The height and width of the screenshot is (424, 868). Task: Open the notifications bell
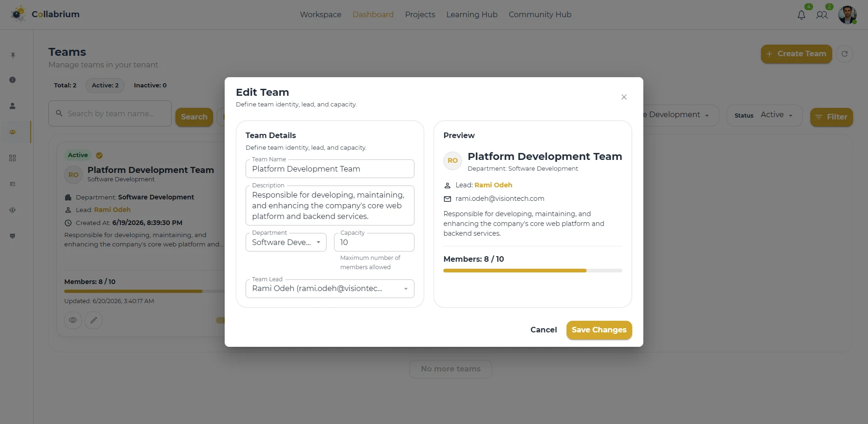tap(801, 15)
